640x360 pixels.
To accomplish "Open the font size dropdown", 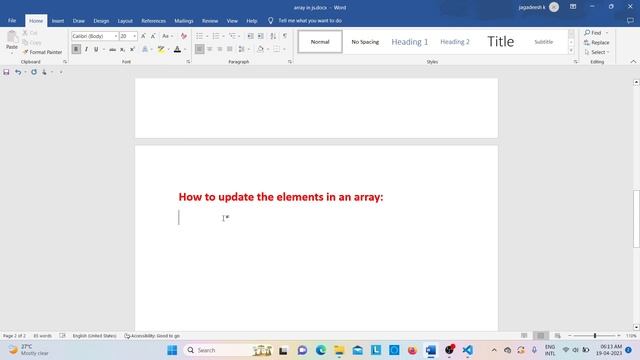I will click(135, 36).
